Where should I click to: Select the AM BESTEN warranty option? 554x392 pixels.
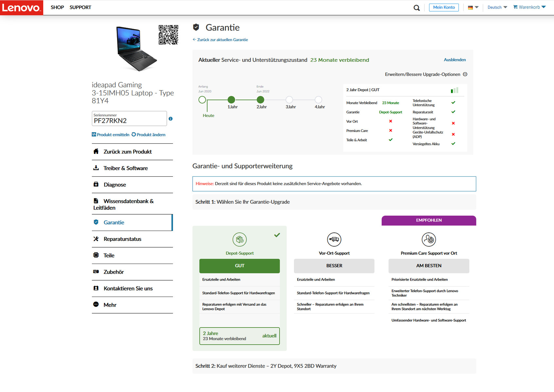tap(429, 266)
